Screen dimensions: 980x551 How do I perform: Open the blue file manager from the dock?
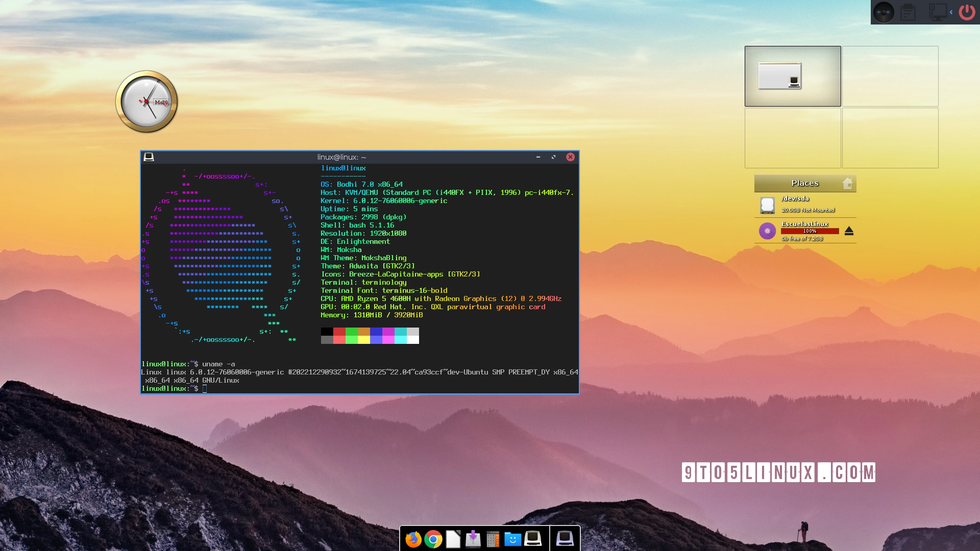point(512,538)
